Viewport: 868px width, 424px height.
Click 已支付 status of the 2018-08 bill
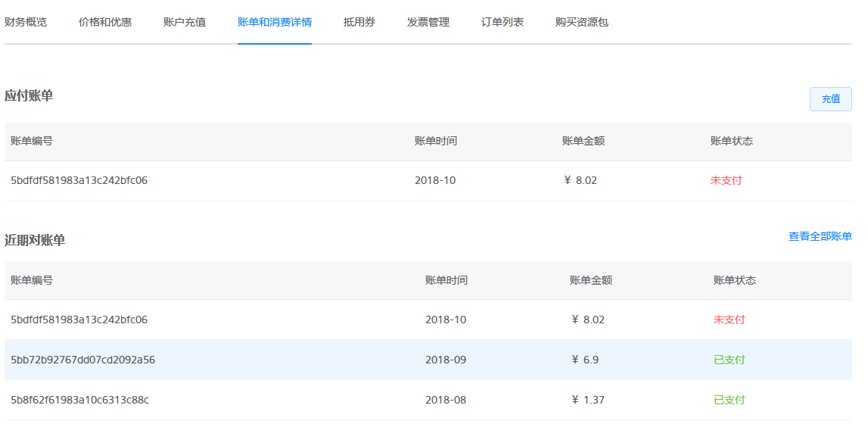[729, 400]
